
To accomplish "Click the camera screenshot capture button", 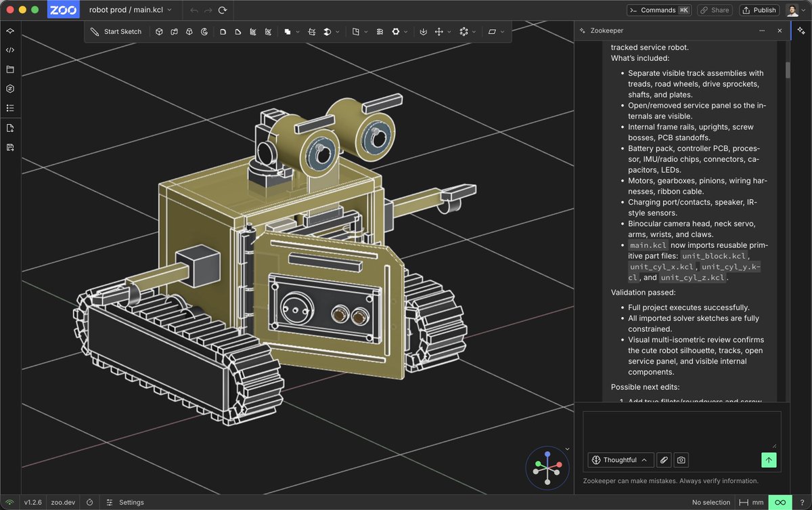I will point(681,460).
